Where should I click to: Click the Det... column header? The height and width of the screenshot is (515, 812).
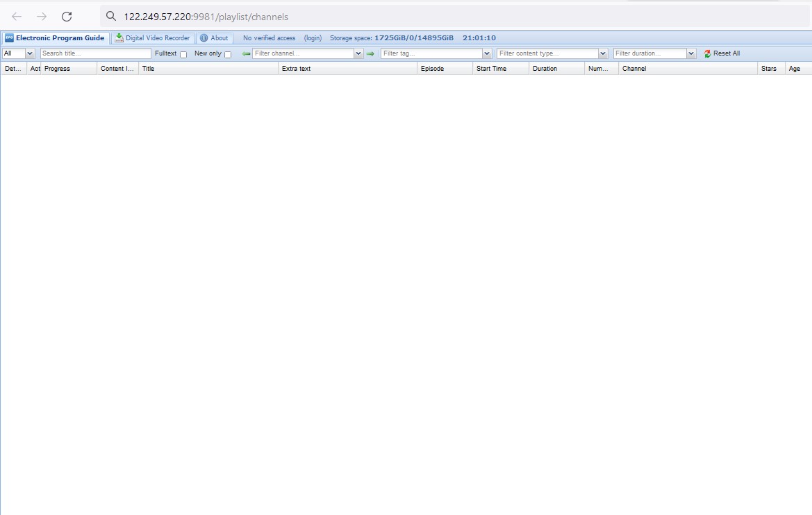(13, 68)
